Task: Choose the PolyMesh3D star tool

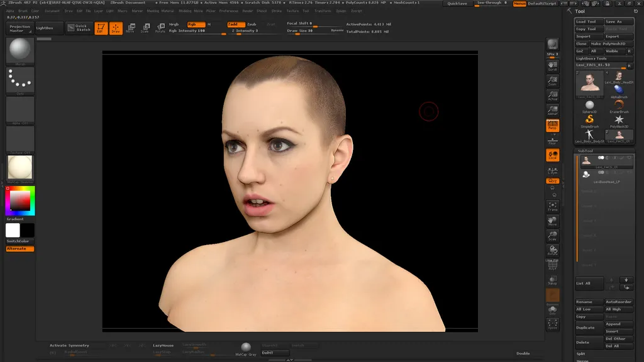Action: coord(619,119)
